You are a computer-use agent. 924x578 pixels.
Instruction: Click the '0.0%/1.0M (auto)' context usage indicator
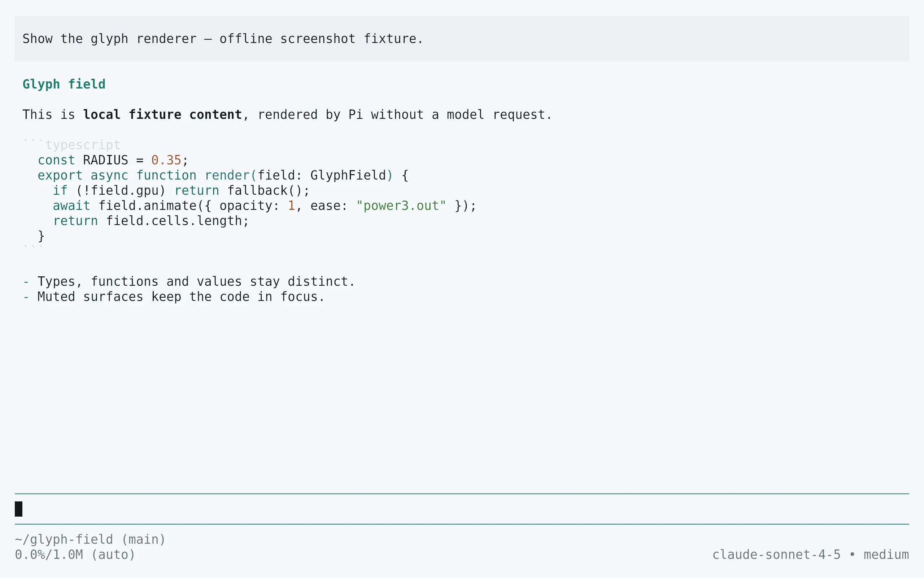point(75,555)
